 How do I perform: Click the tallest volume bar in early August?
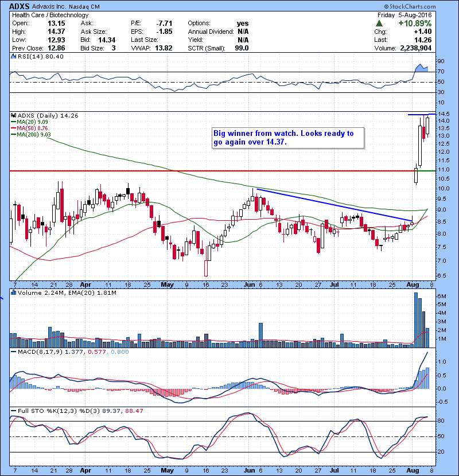[x=416, y=320]
